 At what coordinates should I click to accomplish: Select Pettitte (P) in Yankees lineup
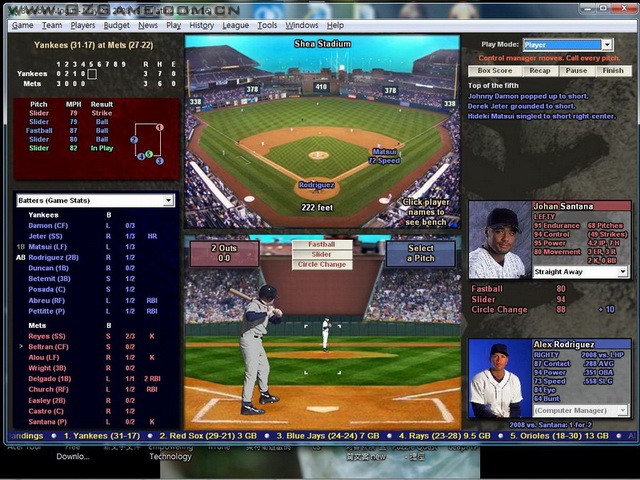pos(47,311)
